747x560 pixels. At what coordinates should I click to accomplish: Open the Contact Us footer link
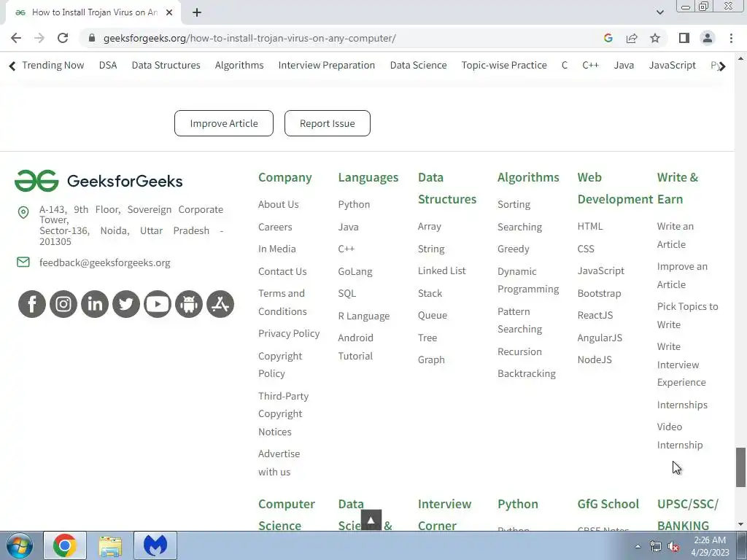282,271
